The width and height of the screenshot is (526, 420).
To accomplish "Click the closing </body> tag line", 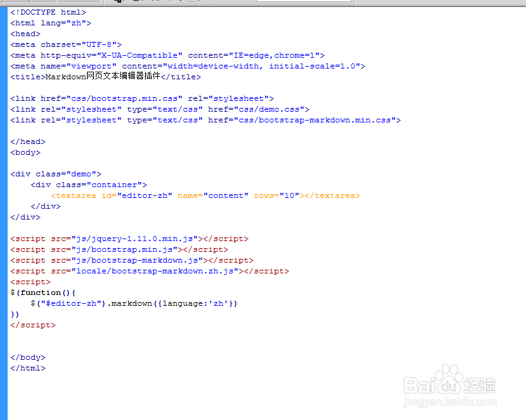I will pyautogui.click(x=28, y=357).
